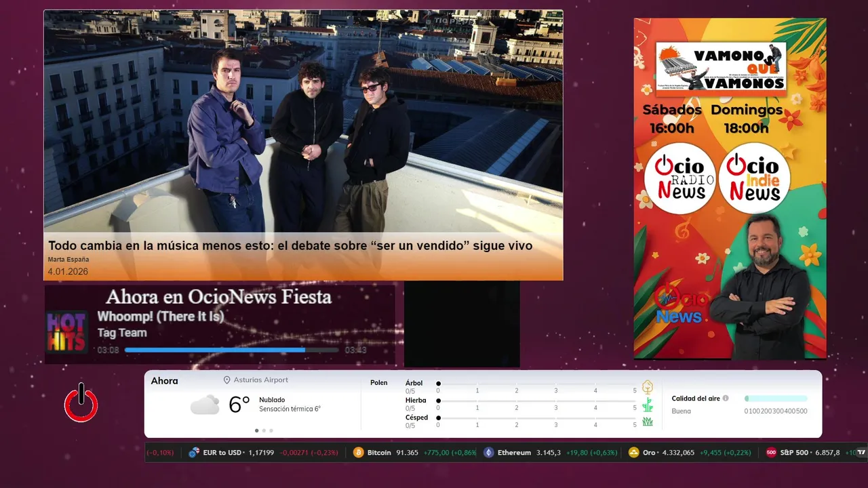
Task: Click the "Ahora en OcioNews Fiesta" heading
Action: pyautogui.click(x=219, y=297)
